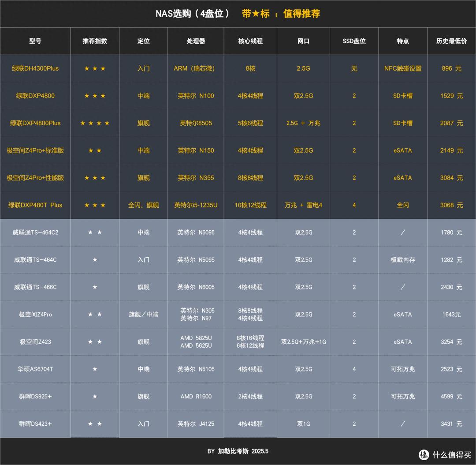The height and width of the screenshot is (465, 476).
Task: Click the 3254 元 price
Action: pyautogui.click(x=451, y=342)
